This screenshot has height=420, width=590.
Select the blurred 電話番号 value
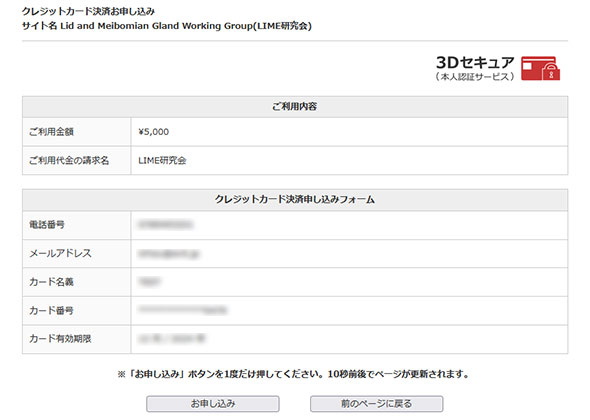tap(166, 225)
